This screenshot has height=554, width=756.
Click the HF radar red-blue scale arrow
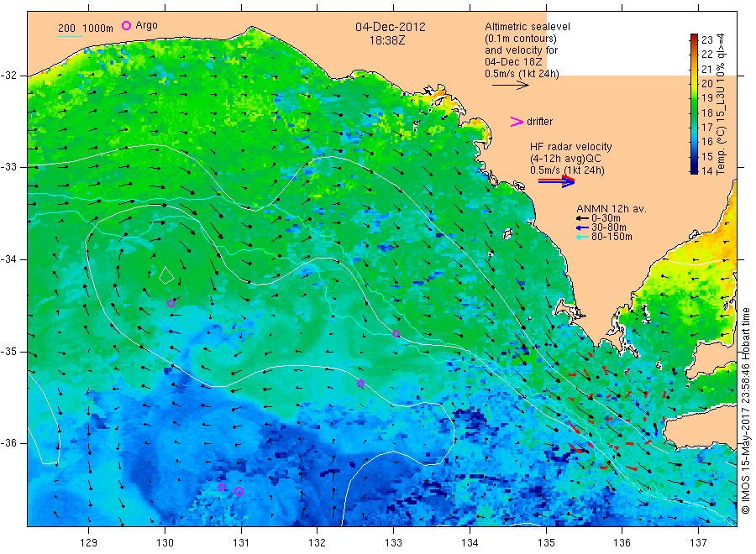[x=556, y=181]
